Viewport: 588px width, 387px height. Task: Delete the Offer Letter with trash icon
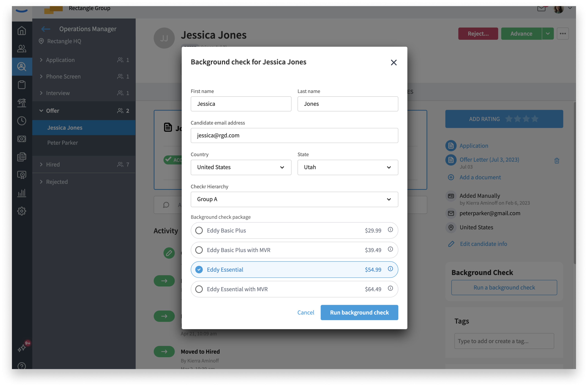[557, 161]
